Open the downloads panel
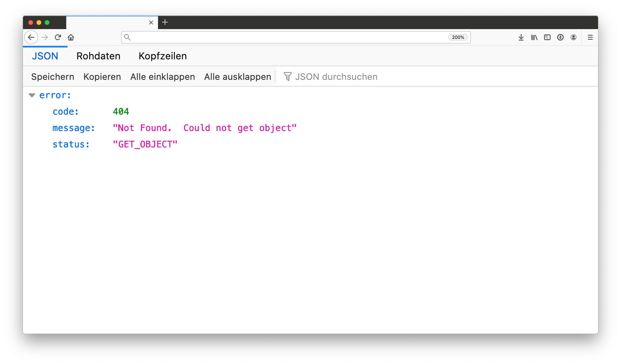 [x=521, y=37]
